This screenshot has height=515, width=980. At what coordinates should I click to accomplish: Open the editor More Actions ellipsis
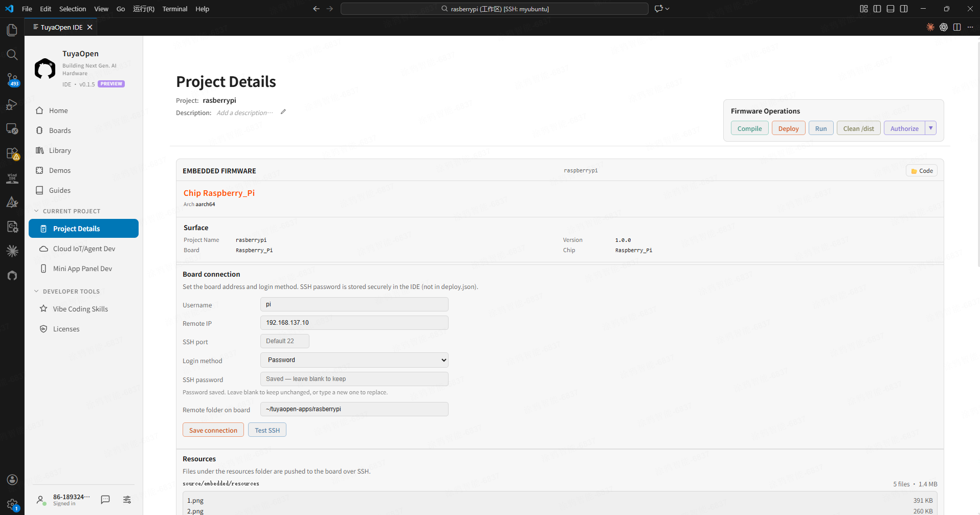[970, 27]
